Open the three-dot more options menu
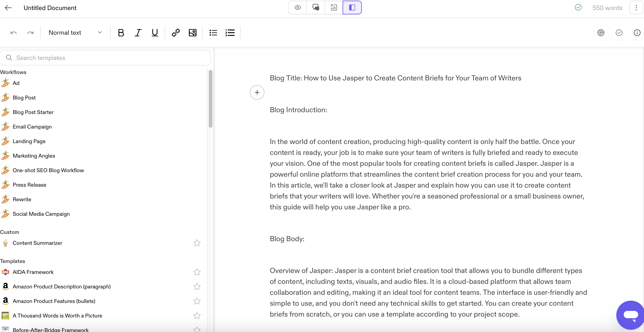The height and width of the screenshot is (332, 644). click(636, 8)
